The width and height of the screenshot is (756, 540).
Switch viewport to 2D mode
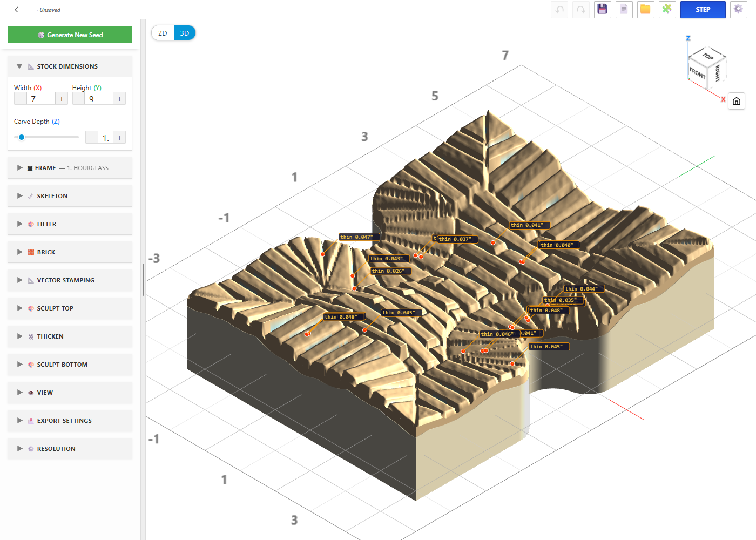click(163, 33)
